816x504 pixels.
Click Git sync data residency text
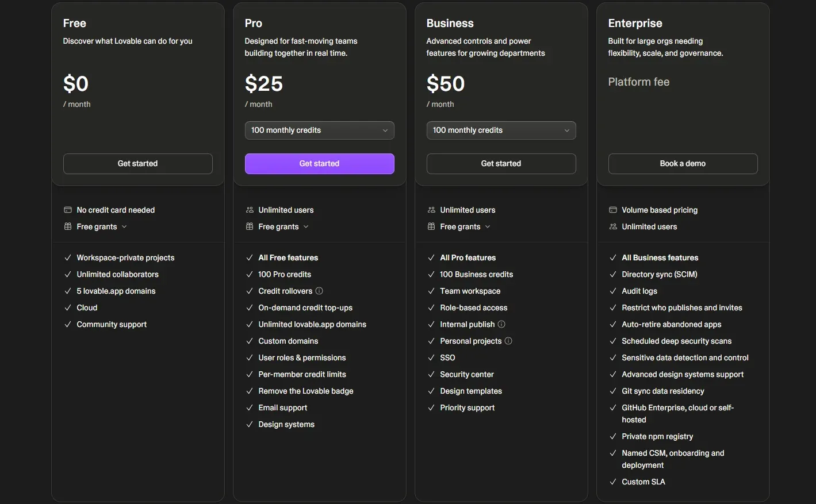[663, 391]
